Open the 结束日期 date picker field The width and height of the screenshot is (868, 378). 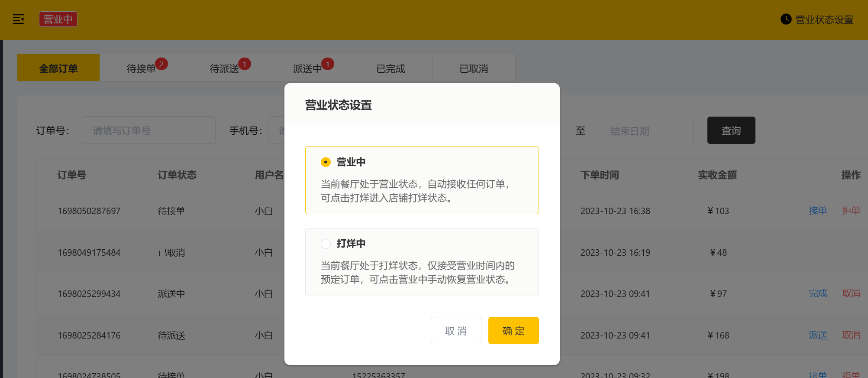tap(630, 131)
